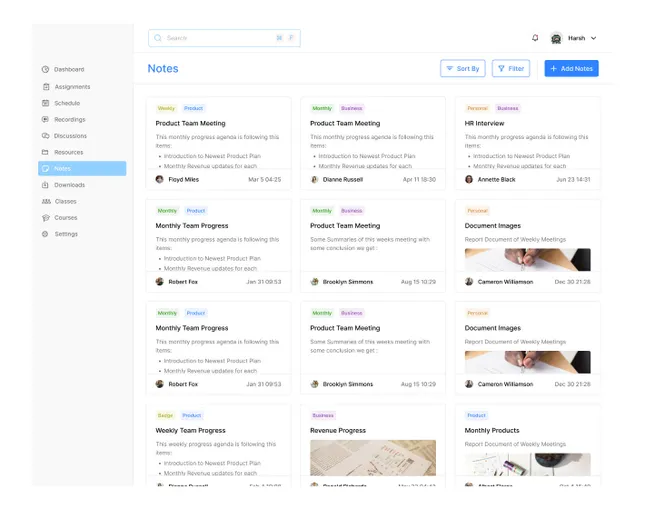Click Harsh's profile avatar
The width and height of the screenshot is (645, 509).
point(556,38)
